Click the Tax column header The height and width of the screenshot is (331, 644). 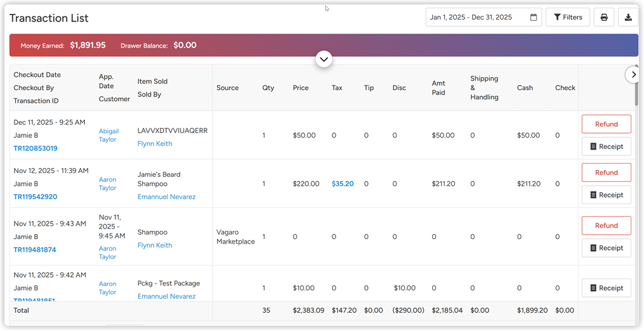[337, 88]
